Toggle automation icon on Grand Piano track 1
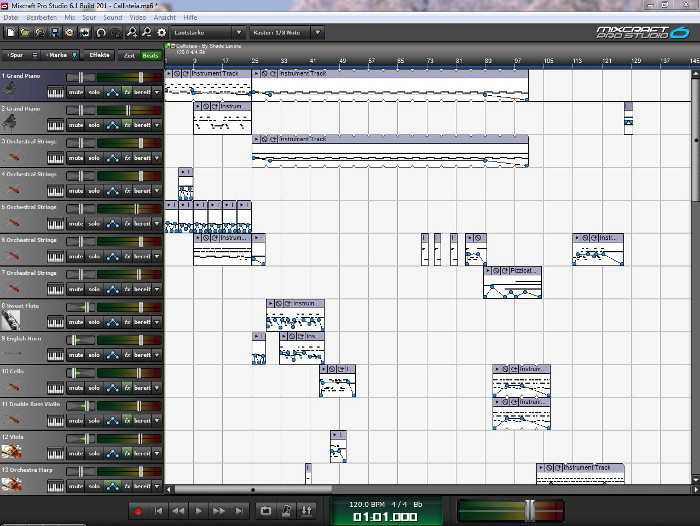 (x=112, y=92)
